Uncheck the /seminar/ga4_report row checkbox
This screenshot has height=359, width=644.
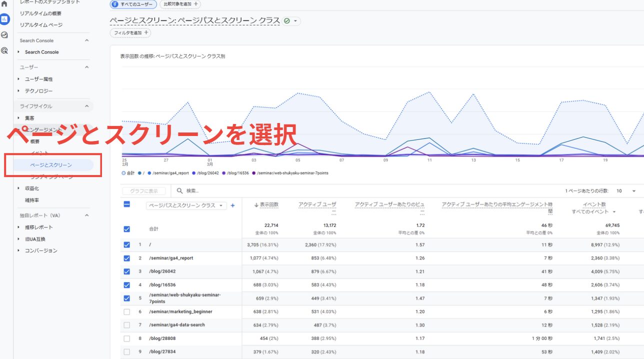tap(126, 258)
